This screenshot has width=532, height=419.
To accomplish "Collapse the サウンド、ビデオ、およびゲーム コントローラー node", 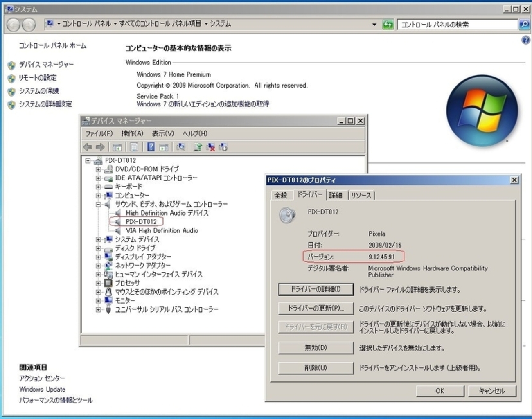I will (98, 204).
